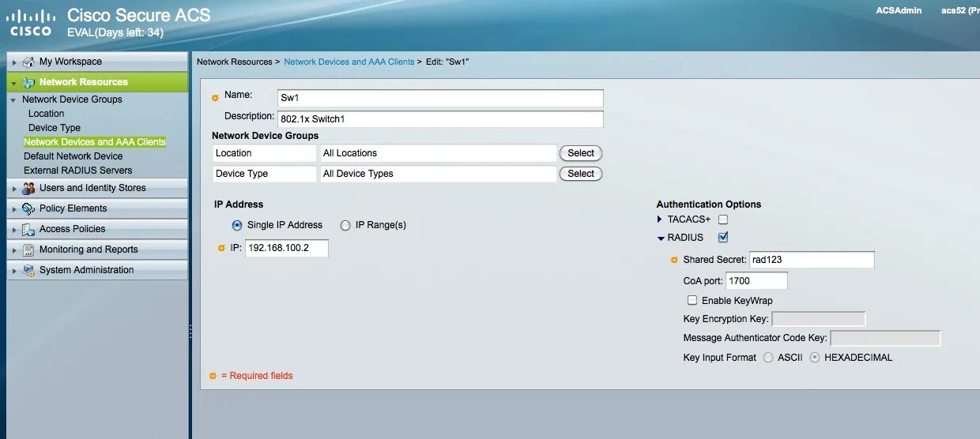Enable the TACACS+ checkbox
The width and height of the screenshot is (980, 439).
pos(723,219)
